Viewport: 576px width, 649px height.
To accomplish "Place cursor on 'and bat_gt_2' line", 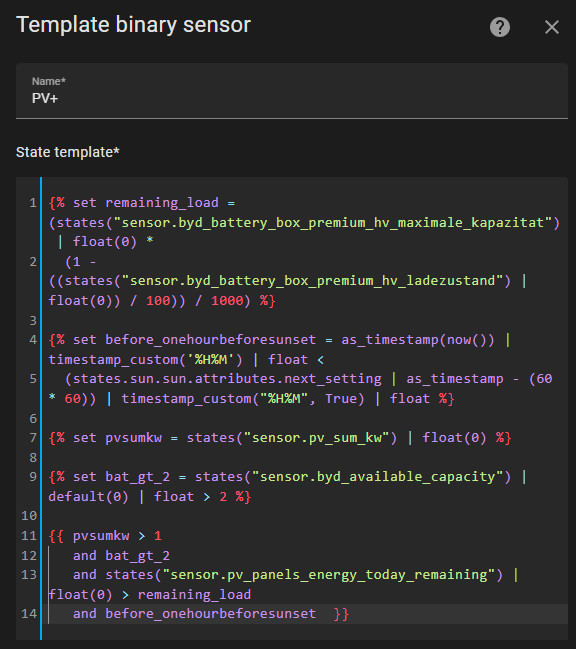I will pos(121,555).
